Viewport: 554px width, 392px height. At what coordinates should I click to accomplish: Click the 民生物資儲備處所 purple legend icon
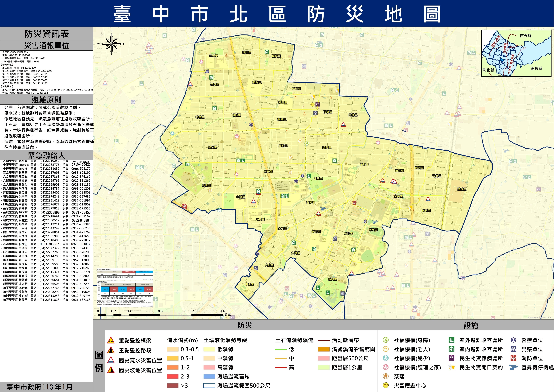pyautogui.click(x=451, y=358)
